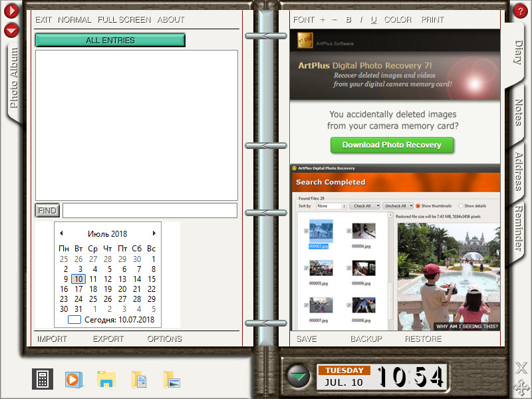Image resolution: width=532 pixels, height=399 pixels.
Task: Switch to the Diary tab
Action: [x=519, y=53]
